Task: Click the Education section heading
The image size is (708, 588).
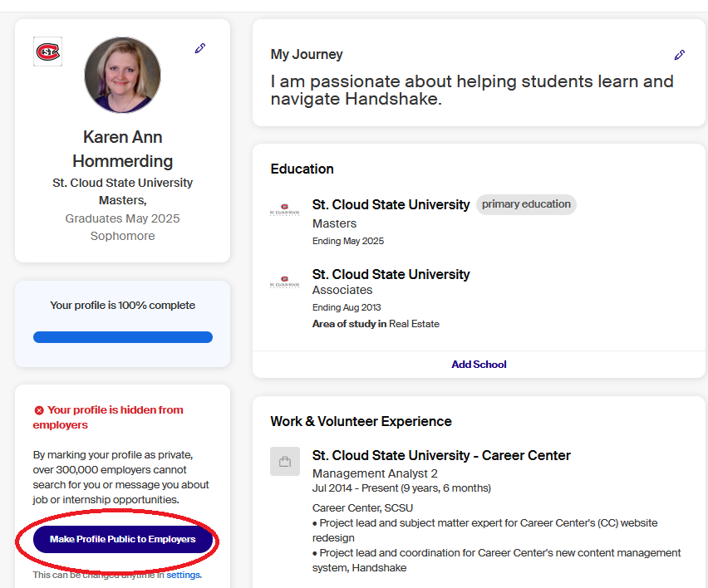Action: (302, 169)
